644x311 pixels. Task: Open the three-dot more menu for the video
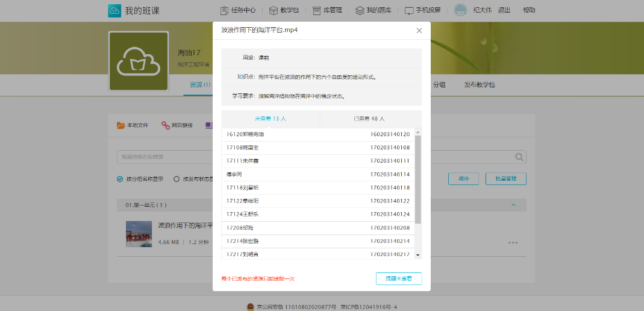pos(513,243)
